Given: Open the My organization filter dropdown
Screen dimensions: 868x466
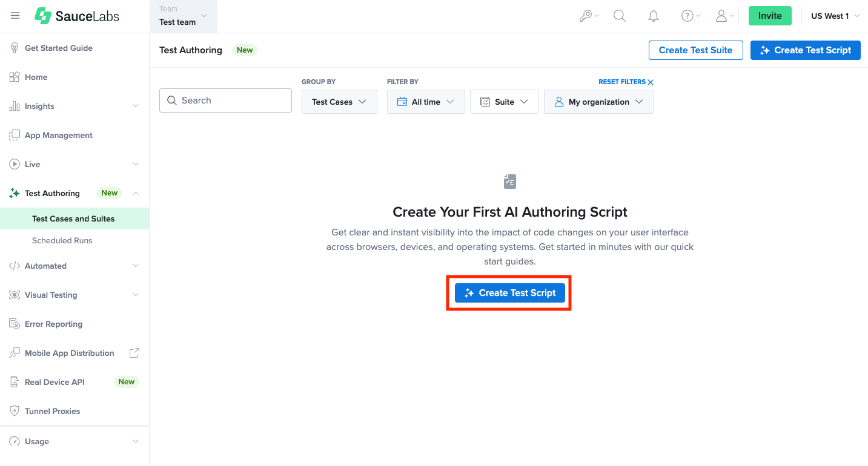Looking at the screenshot, I should coord(598,102).
